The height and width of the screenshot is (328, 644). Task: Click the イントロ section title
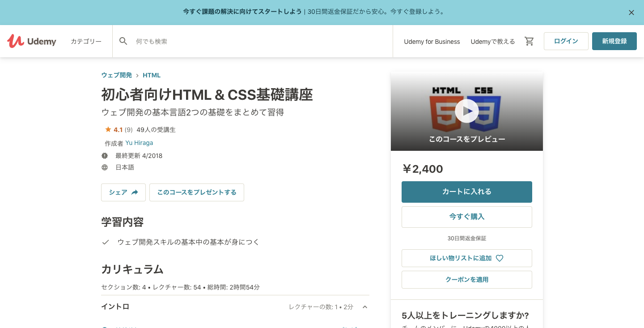coord(115,307)
